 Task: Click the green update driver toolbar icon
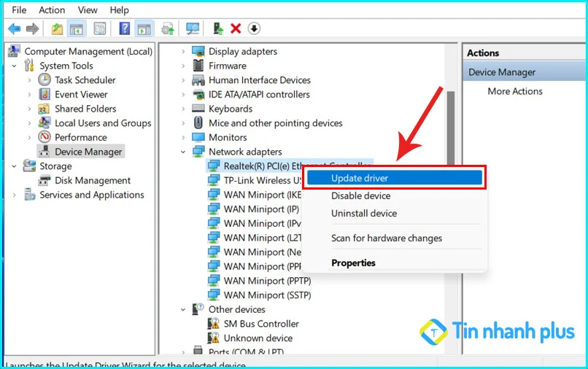217,28
